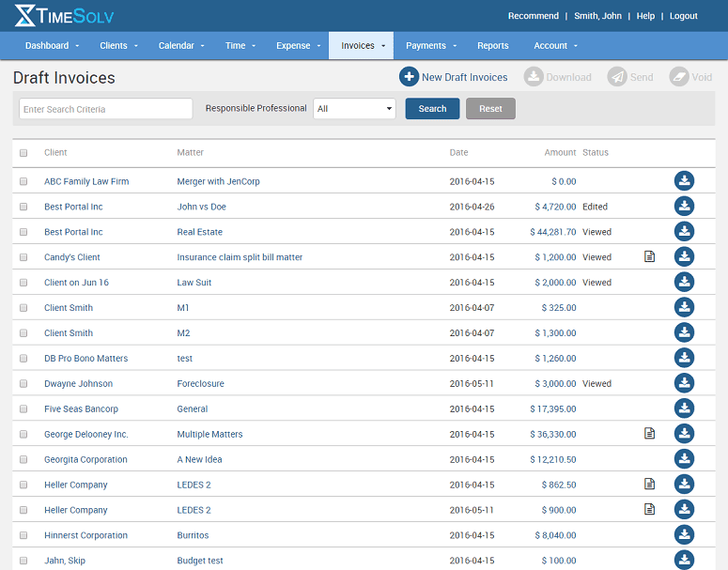Download the Hinnerst Corporation Burritos invoice
This screenshot has width=728, height=570.
(684, 535)
